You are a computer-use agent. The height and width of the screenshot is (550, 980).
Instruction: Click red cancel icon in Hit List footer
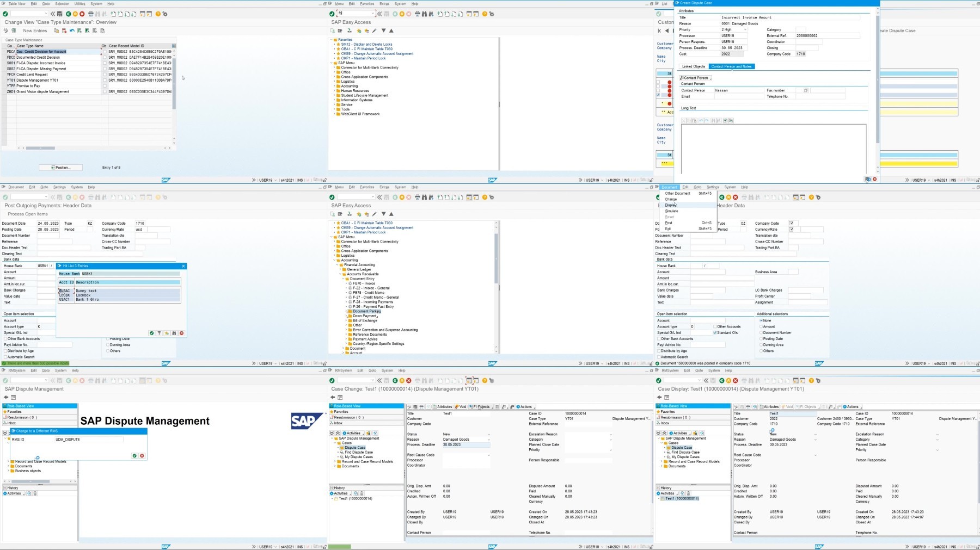tap(181, 333)
